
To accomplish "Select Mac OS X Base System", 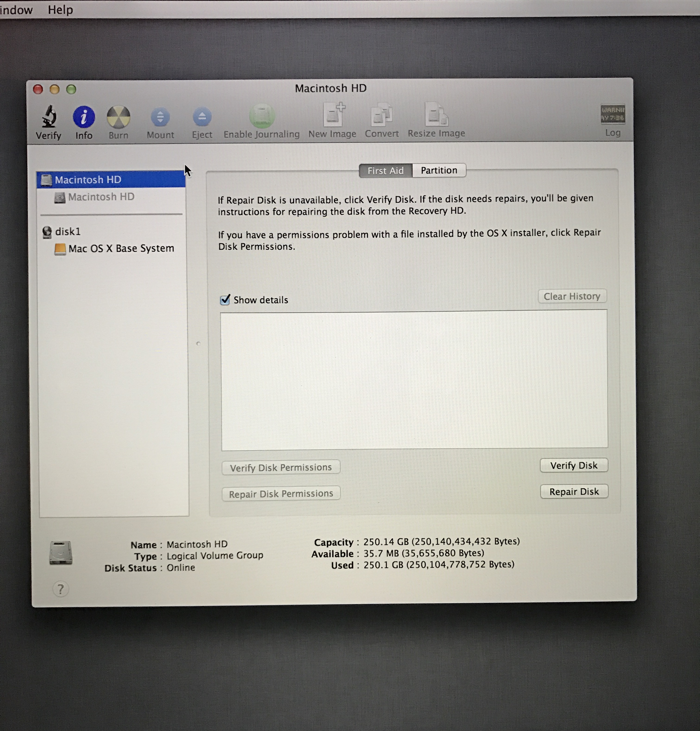I will (121, 248).
